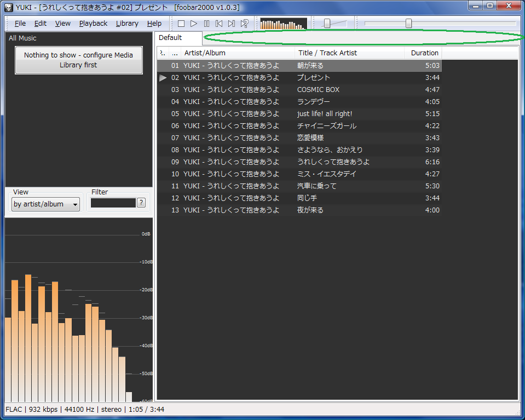Click duration 6:16 of track 09
The width and height of the screenshot is (525, 420).
432,162
